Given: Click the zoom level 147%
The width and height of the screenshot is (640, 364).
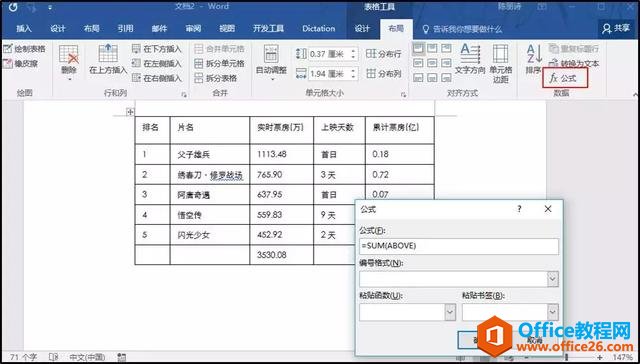Looking at the screenshot, I should click(x=622, y=357).
